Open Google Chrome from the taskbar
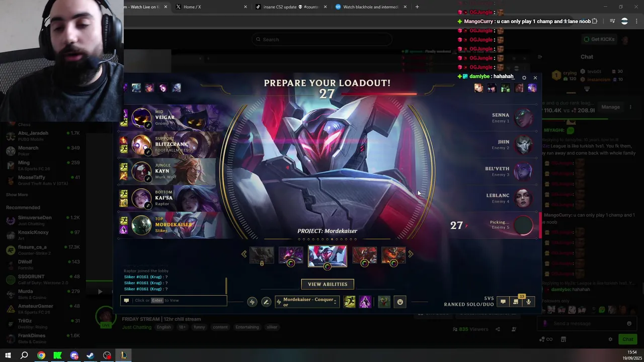The height and width of the screenshot is (362, 644). pos(41,355)
